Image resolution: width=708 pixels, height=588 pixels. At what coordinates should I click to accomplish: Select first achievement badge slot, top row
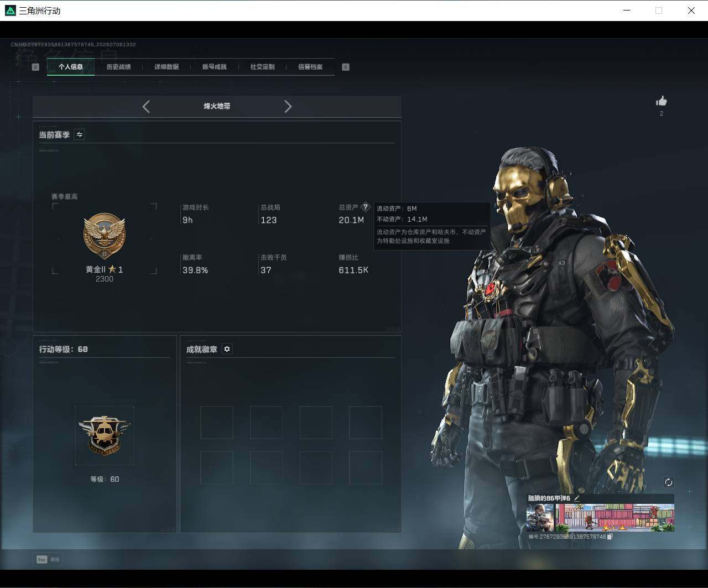point(217,423)
